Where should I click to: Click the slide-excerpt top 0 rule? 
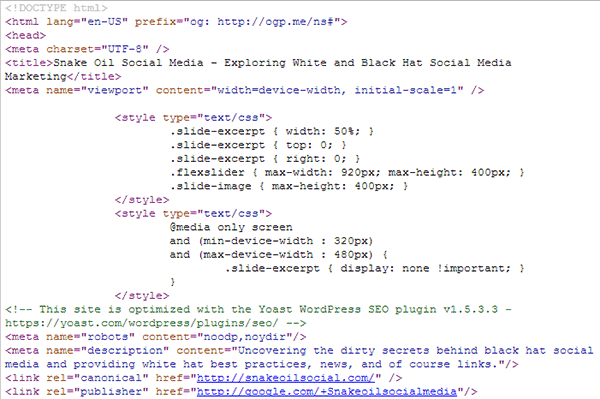[x=258, y=145]
